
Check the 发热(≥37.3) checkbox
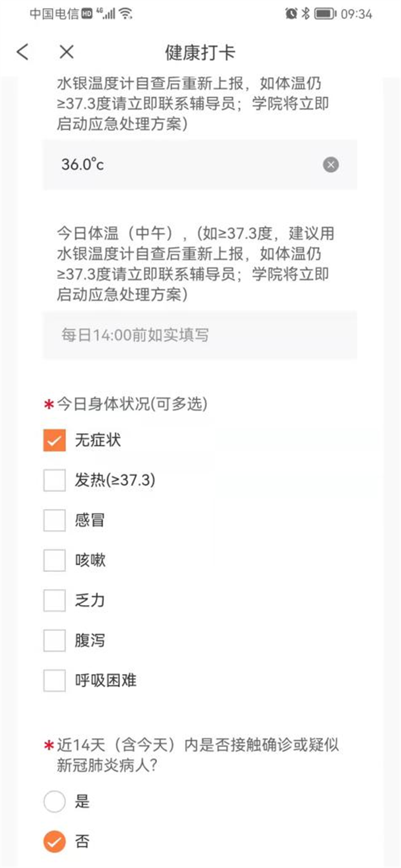[x=54, y=480]
